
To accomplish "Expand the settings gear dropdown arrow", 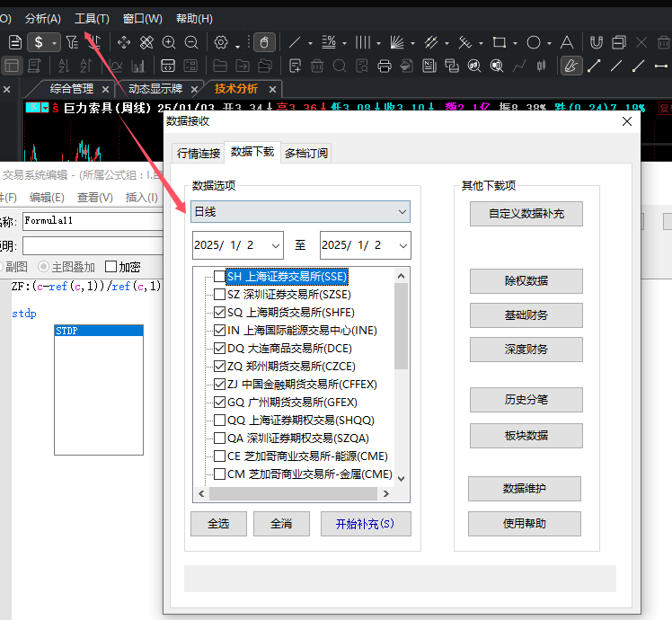I will point(237,47).
